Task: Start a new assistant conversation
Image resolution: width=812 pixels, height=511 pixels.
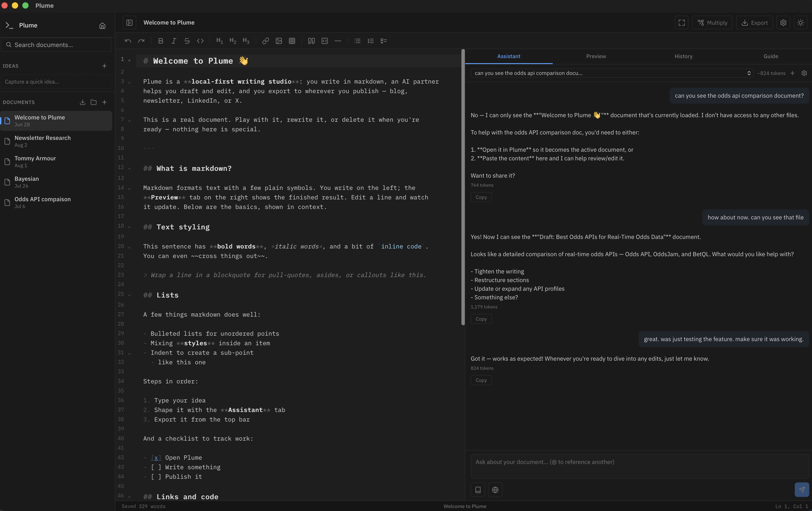Action: pyautogui.click(x=792, y=73)
